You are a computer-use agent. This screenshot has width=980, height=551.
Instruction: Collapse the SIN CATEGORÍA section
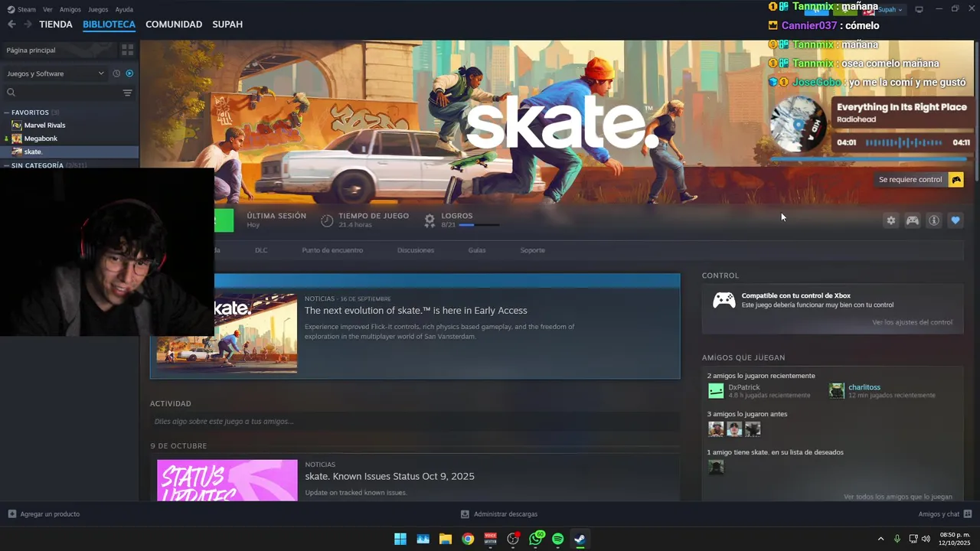coord(7,165)
